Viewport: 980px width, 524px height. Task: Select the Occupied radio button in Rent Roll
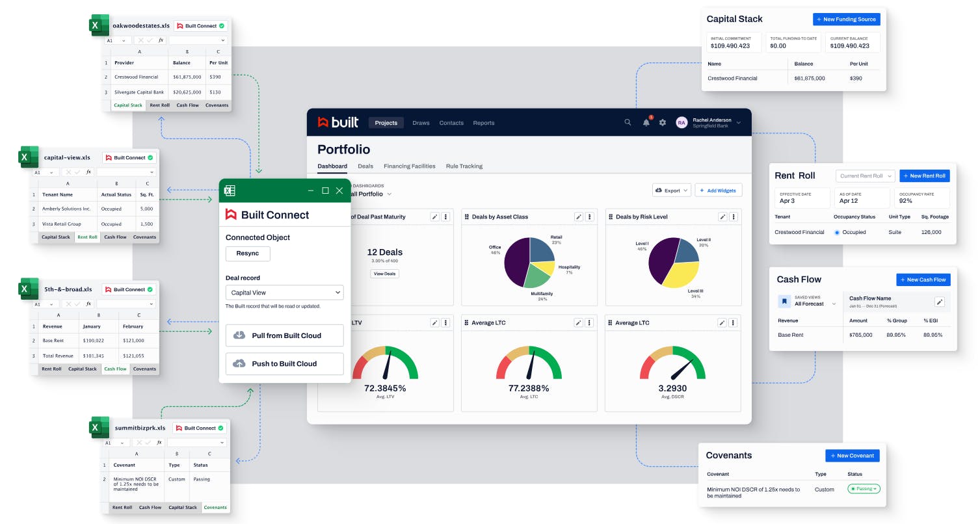point(836,232)
